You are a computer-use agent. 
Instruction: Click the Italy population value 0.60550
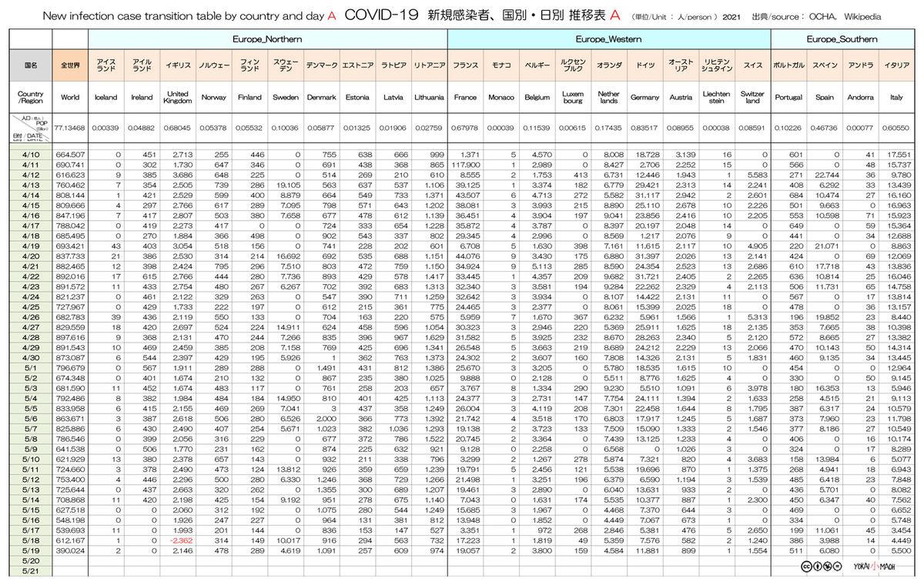[x=896, y=128]
